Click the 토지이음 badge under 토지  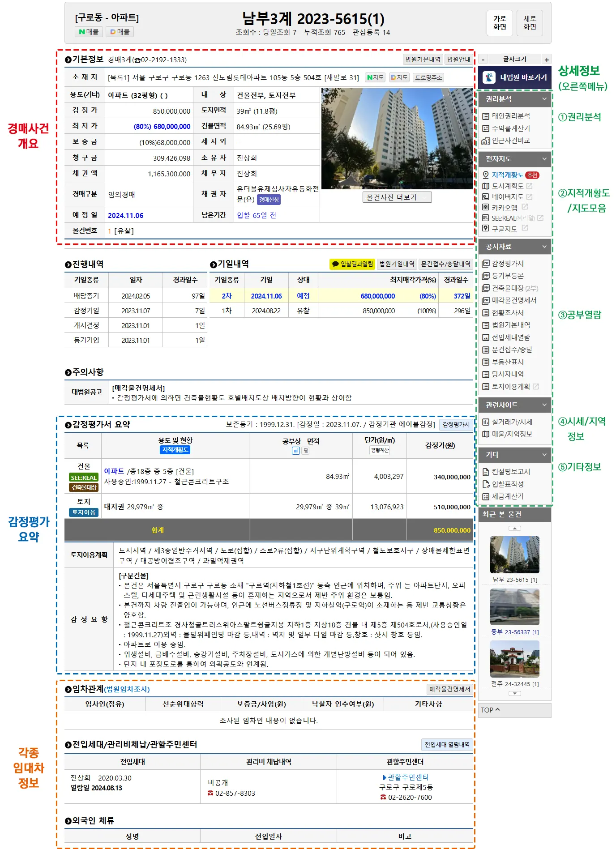click(84, 512)
